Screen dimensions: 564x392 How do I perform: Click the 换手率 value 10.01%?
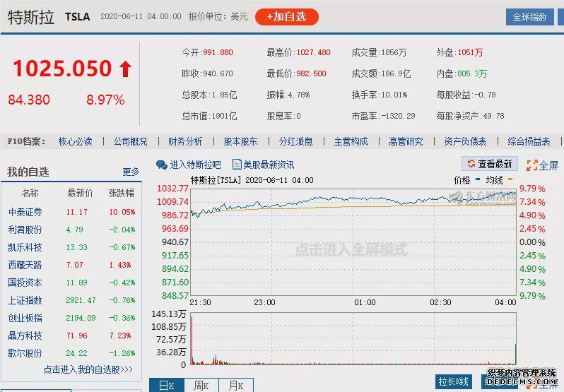coord(394,95)
